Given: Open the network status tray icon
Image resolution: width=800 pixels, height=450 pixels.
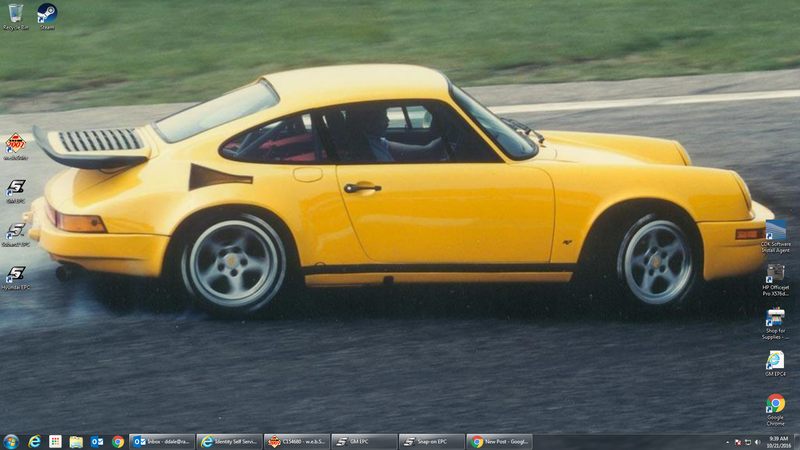Looking at the screenshot, I should (x=748, y=442).
